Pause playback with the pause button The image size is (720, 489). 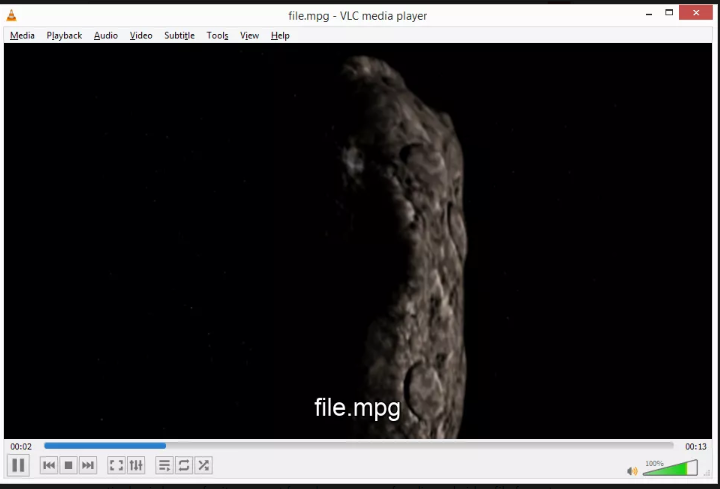point(18,465)
